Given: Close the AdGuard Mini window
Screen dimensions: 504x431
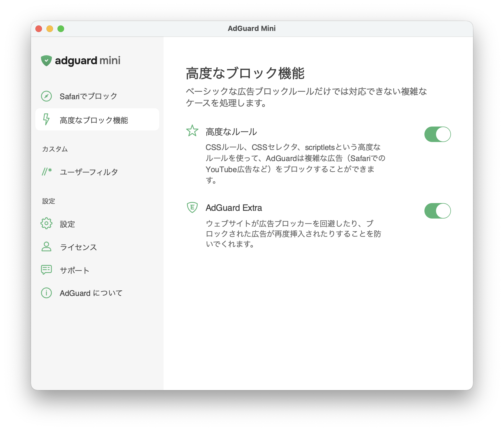Looking at the screenshot, I should (39, 29).
